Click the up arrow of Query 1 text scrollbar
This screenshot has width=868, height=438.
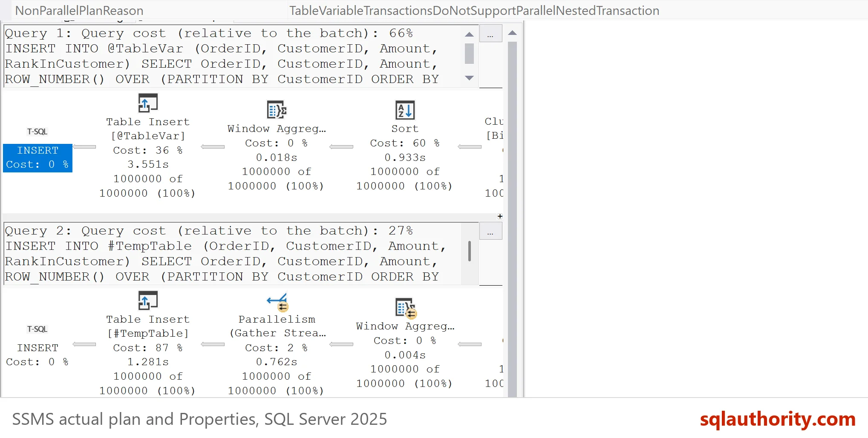click(x=469, y=34)
